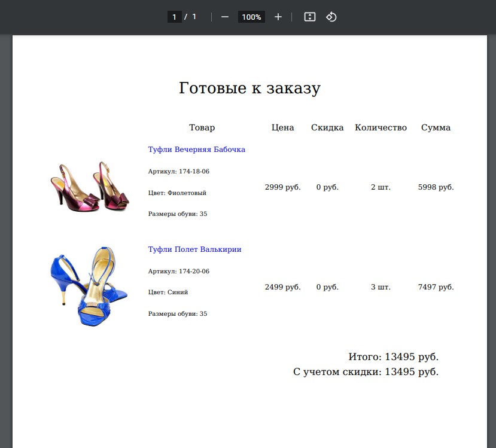Screen dimensions: 496x448
Task: Click the Артикул: 174-20-06 text
Action: pos(179,272)
